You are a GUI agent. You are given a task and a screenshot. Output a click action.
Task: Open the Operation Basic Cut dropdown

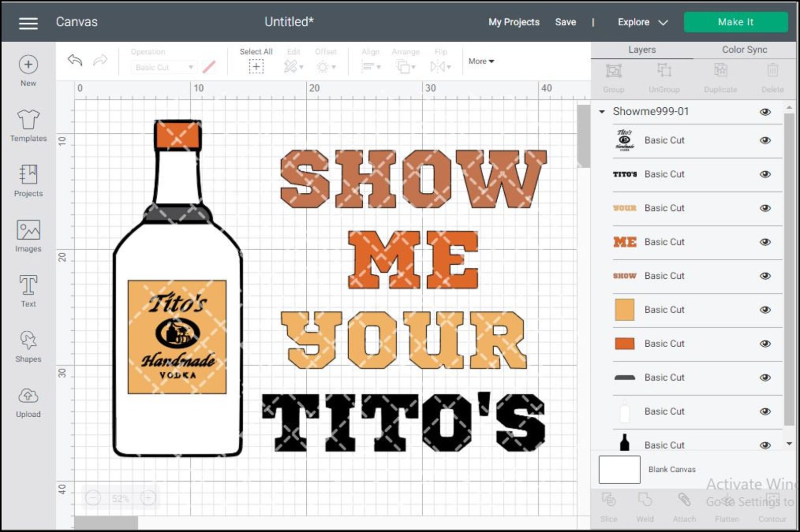[163, 67]
